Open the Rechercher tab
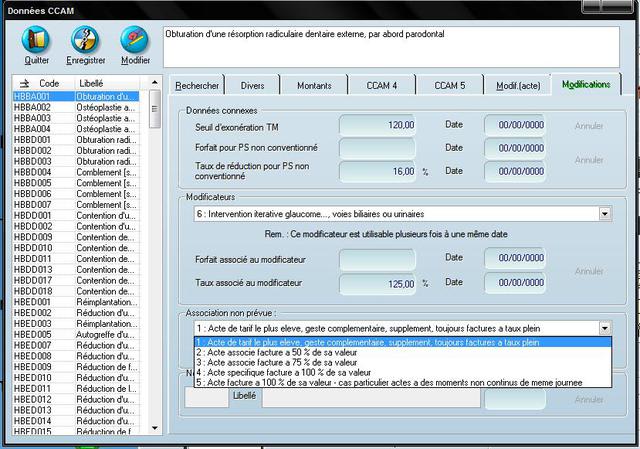Image resolution: width=640 pixels, height=449 pixels. tap(197, 86)
